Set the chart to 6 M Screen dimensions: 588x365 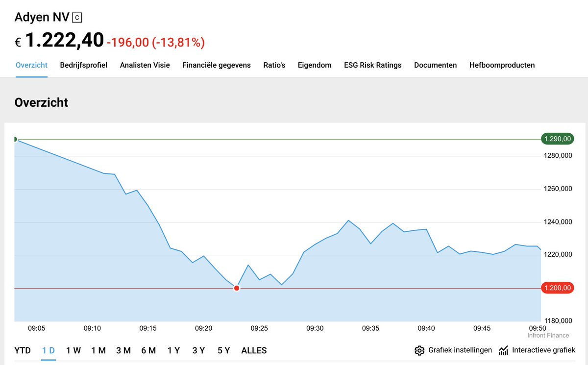148,350
